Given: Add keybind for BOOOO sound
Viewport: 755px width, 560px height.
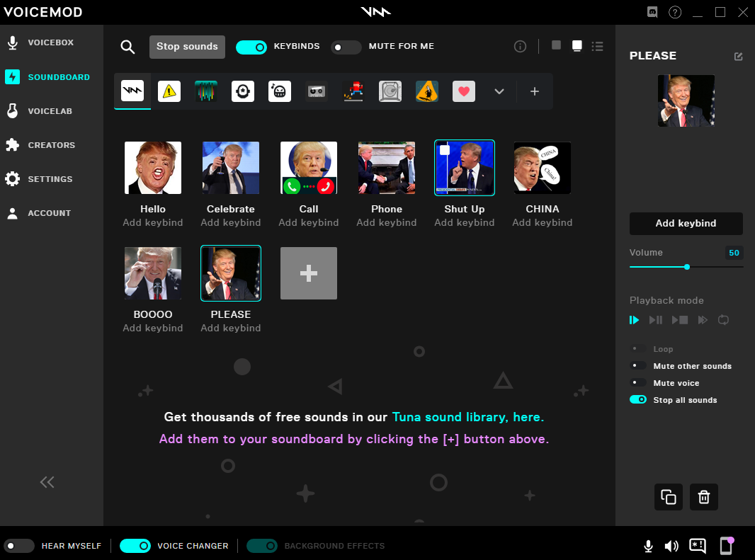Looking at the screenshot, I should [x=153, y=328].
